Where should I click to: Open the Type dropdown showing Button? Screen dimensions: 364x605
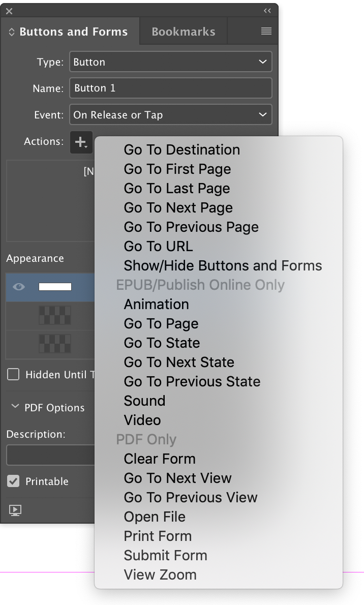(170, 62)
